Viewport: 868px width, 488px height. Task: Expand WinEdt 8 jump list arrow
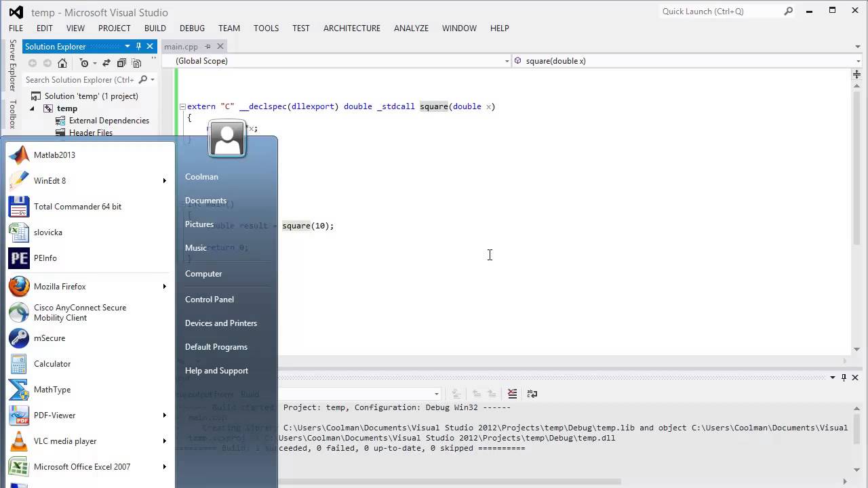tap(165, 181)
